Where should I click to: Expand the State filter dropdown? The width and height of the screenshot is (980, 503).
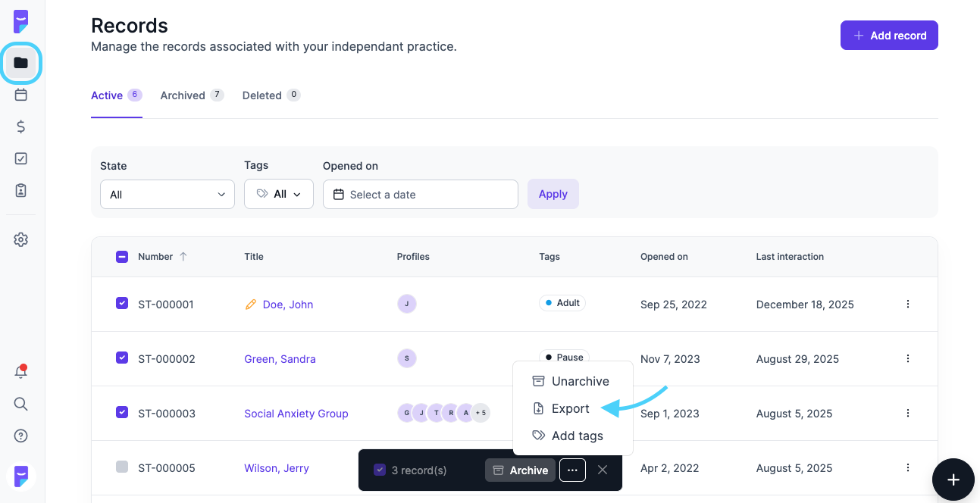168,195
